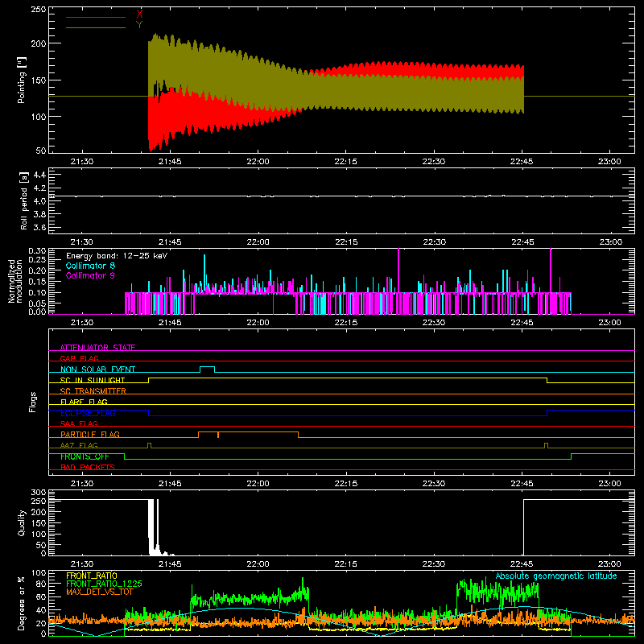Click '22:45' time label under Quality plot
This screenshot has width=644, height=644.
coord(522,564)
